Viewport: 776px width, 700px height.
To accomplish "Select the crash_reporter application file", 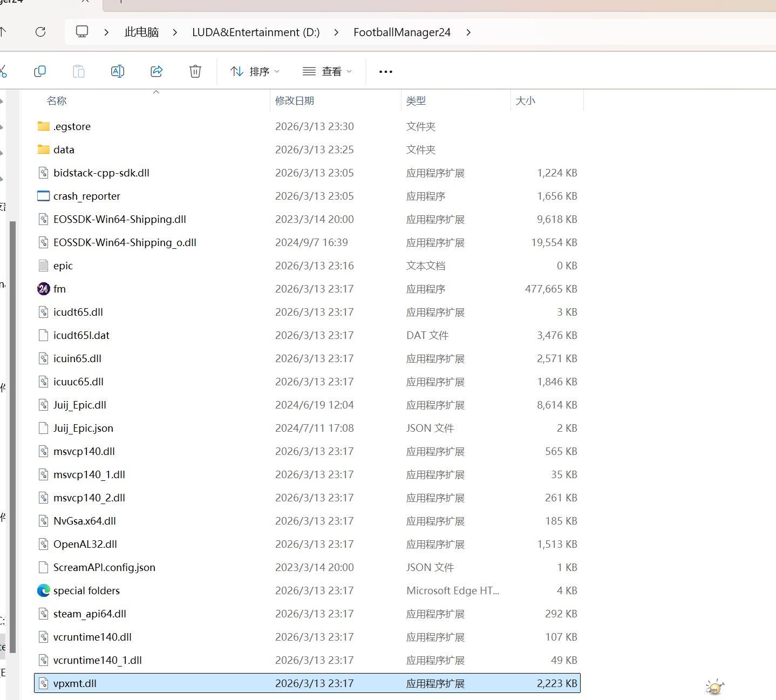I will [86, 196].
